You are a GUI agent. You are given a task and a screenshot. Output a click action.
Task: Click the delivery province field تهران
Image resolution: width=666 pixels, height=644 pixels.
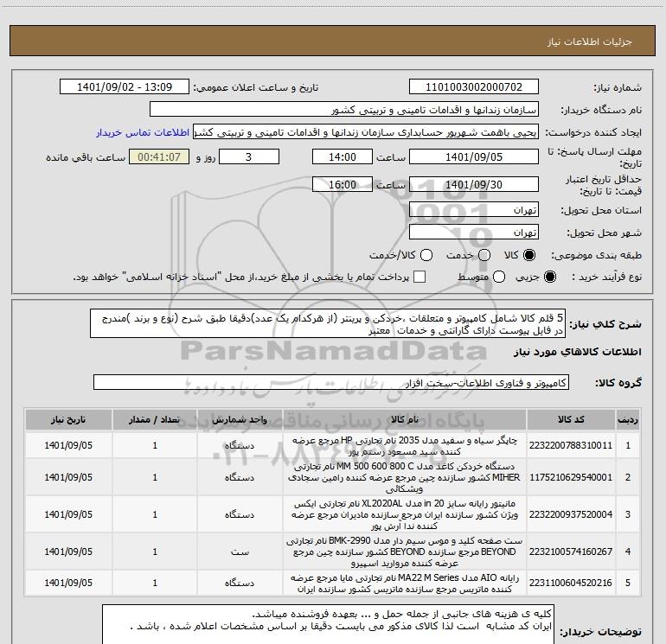click(x=474, y=210)
